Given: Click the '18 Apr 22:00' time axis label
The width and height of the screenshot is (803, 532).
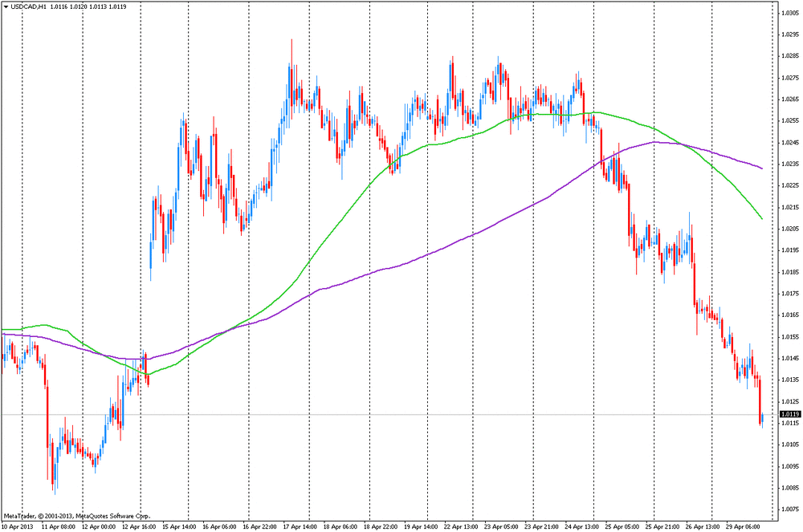Looking at the screenshot, I should [381, 526].
